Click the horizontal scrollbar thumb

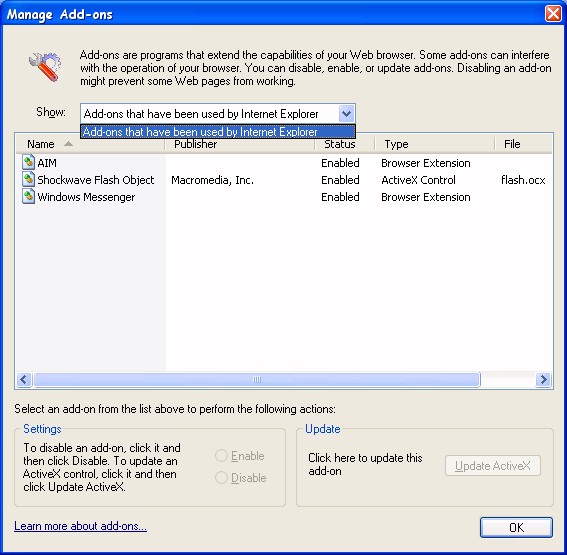(257, 380)
